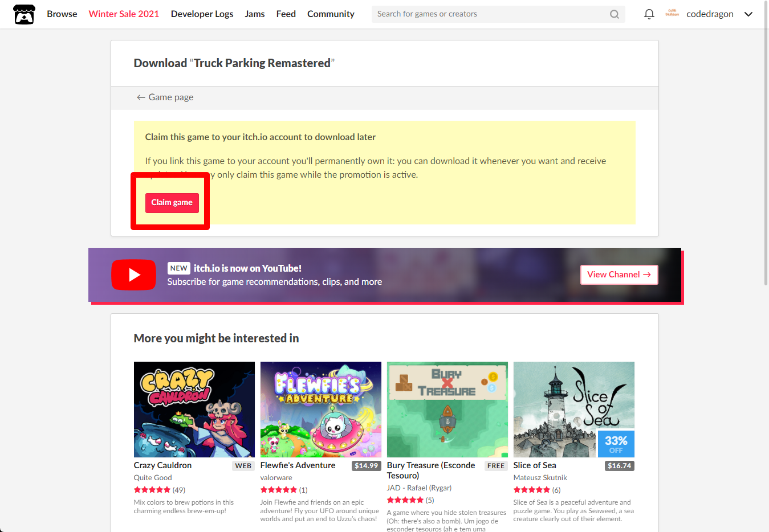Open codedragon username link
The width and height of the screenshot is (769, 532).
(710, 14)
